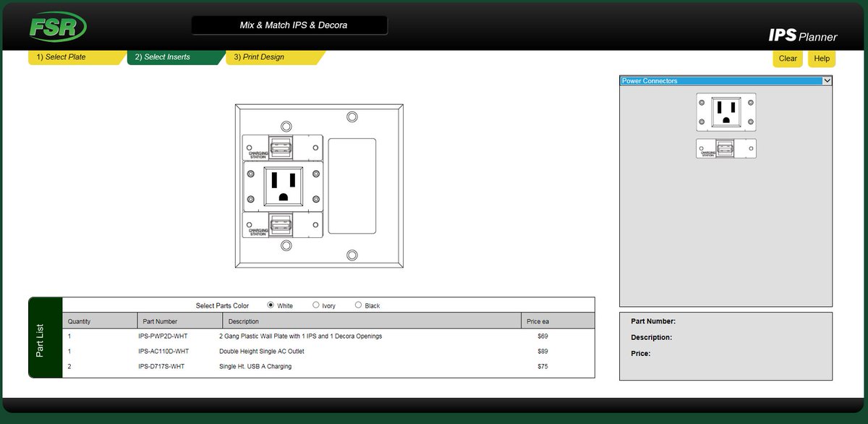Go to Print Design step
The image size is (868, 424).
coord(274,57)
